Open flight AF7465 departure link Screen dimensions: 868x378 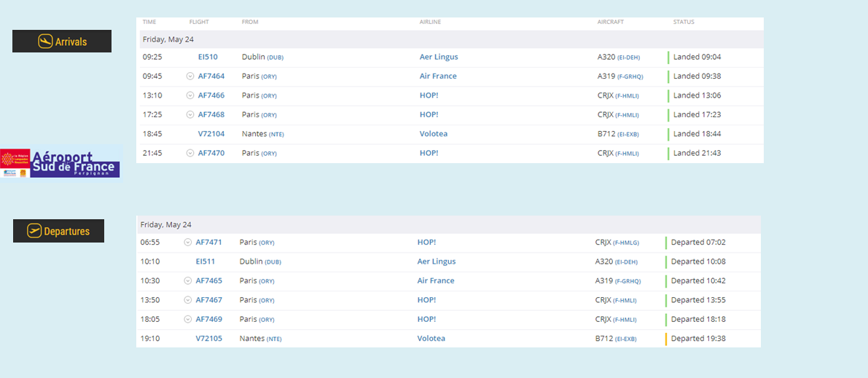click(209, 280)
